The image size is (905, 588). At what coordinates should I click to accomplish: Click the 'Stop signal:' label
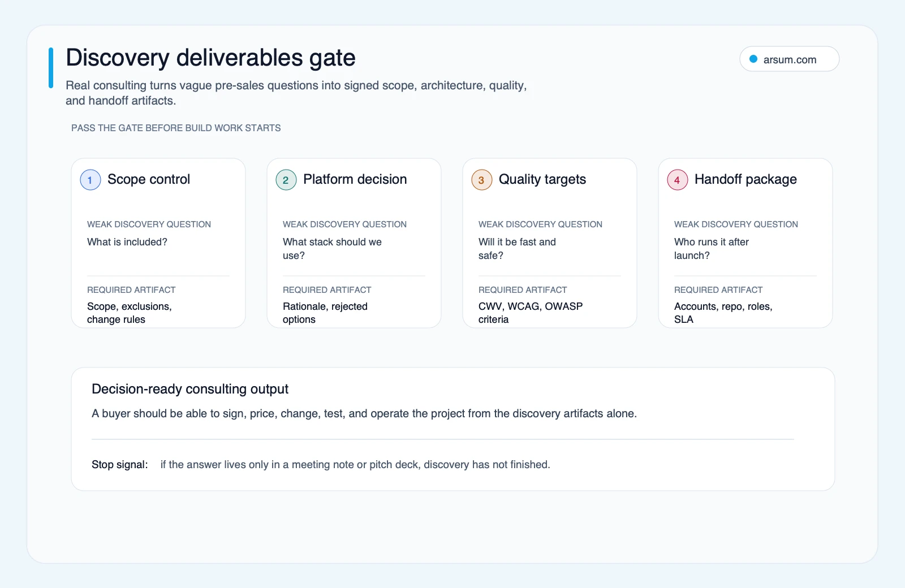pos(120,465)
